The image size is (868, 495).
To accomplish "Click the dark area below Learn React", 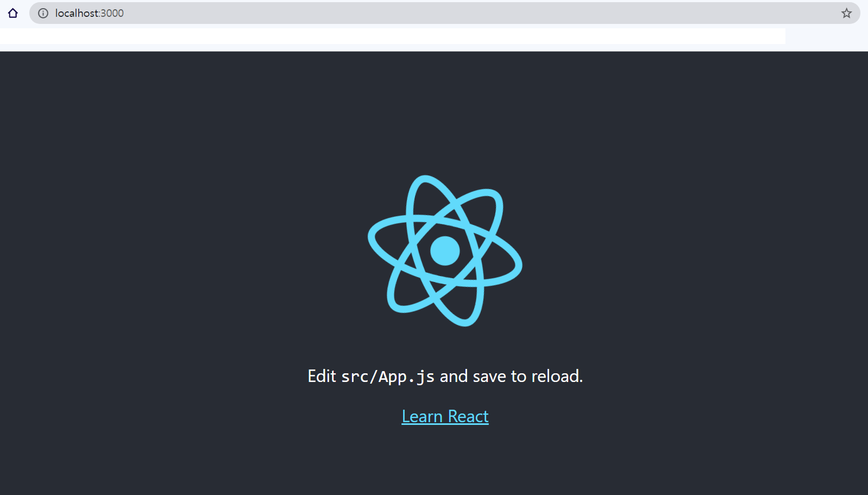I will [445, 462].
